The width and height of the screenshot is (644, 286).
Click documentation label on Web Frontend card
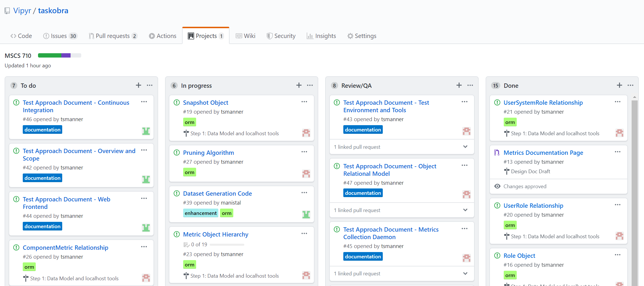coord(42,226)
